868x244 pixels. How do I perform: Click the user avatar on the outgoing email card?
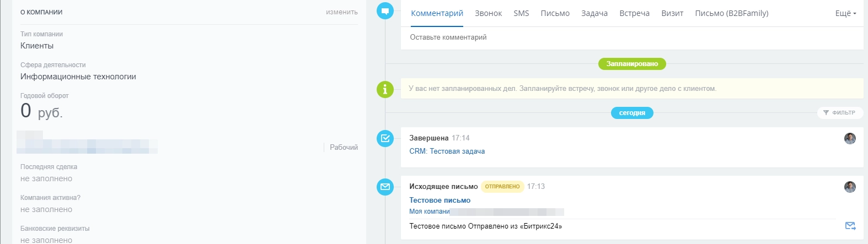click(850, 187)
